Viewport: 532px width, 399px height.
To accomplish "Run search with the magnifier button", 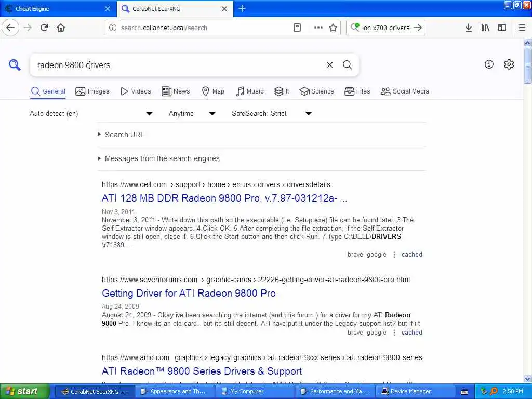I will pyautogui.click(x=347, y=65).
